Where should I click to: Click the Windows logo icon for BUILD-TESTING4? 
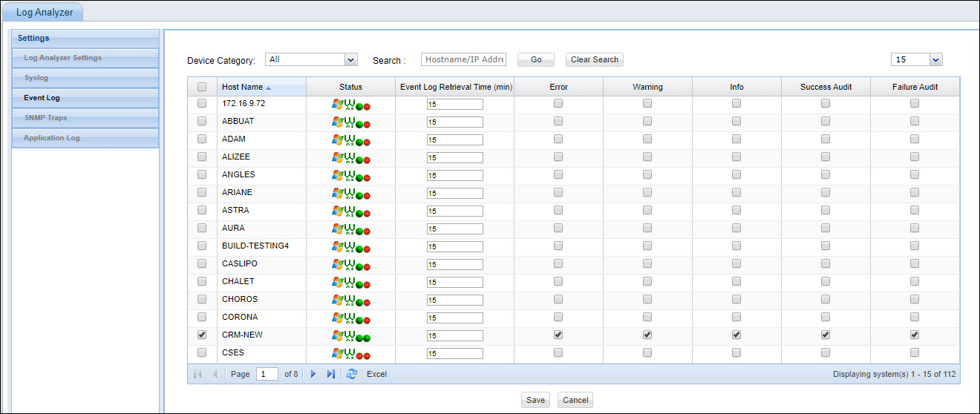click(337, 246)
